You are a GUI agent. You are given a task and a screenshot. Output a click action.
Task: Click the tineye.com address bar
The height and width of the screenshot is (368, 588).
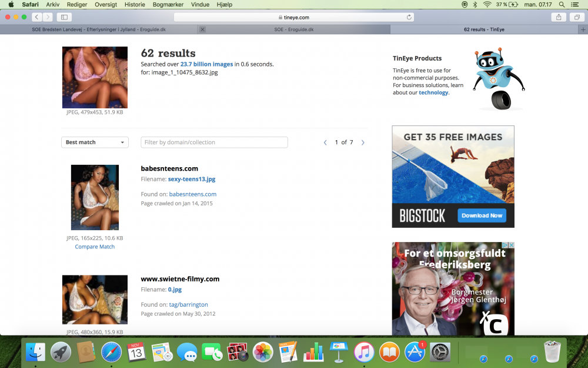[x=294, y=17]
